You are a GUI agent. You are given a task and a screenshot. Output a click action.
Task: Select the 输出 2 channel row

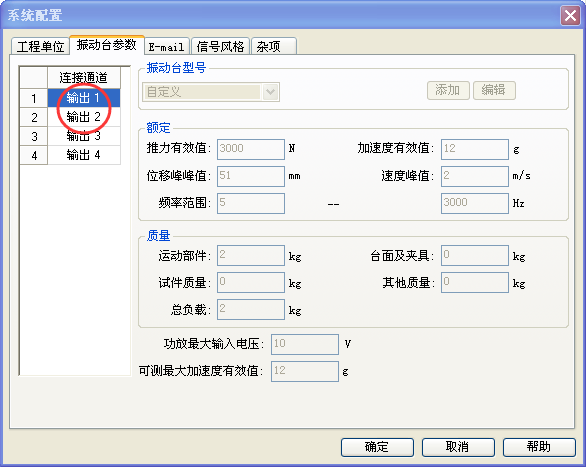tap(84, 117)
